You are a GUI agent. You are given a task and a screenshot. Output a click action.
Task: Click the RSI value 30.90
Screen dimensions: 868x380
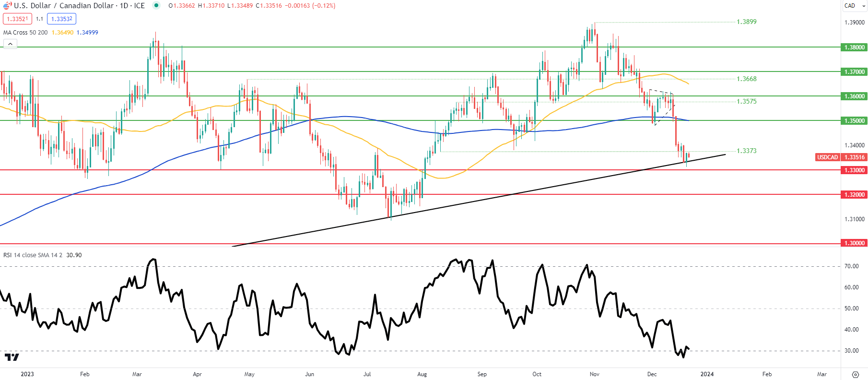pyautogui.click(x=74, y=255)
